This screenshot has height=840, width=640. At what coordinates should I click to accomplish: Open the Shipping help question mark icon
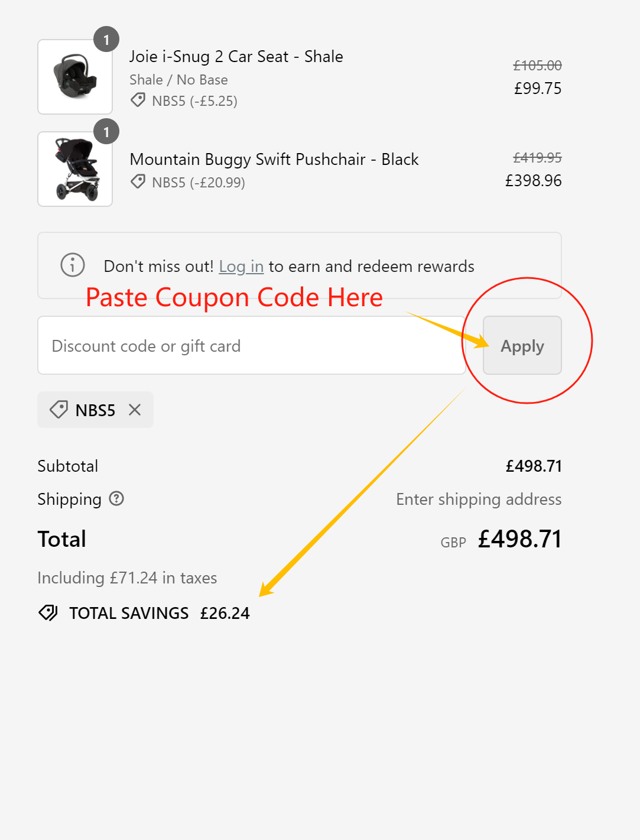117,499
